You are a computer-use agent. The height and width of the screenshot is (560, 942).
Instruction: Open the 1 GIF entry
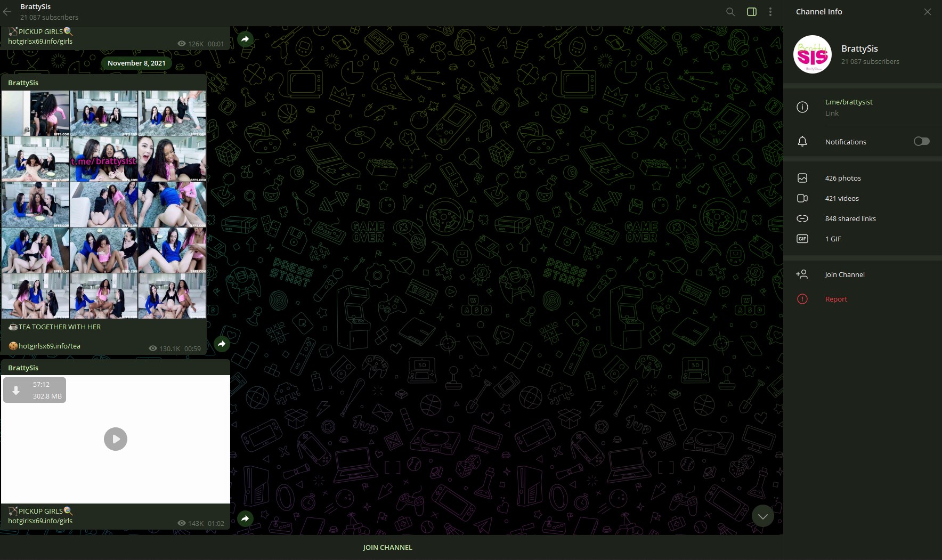[x=833, y=239]
